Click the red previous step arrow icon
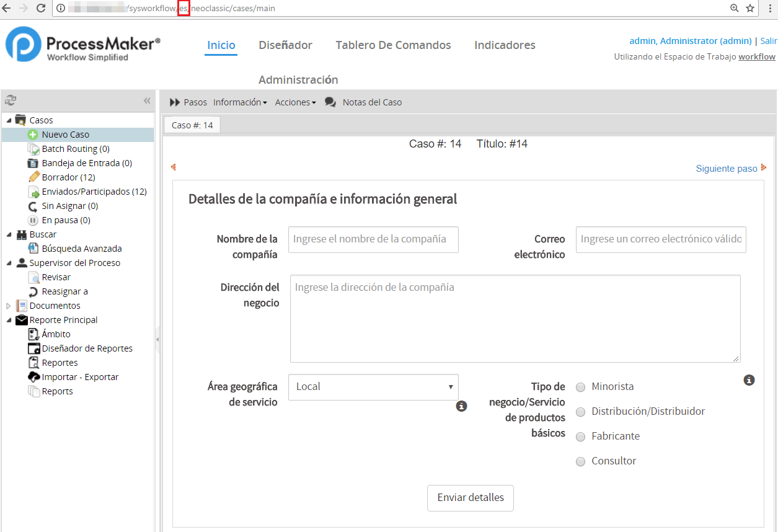This screenshot has width=778, height=532. (x=174, y=167)
